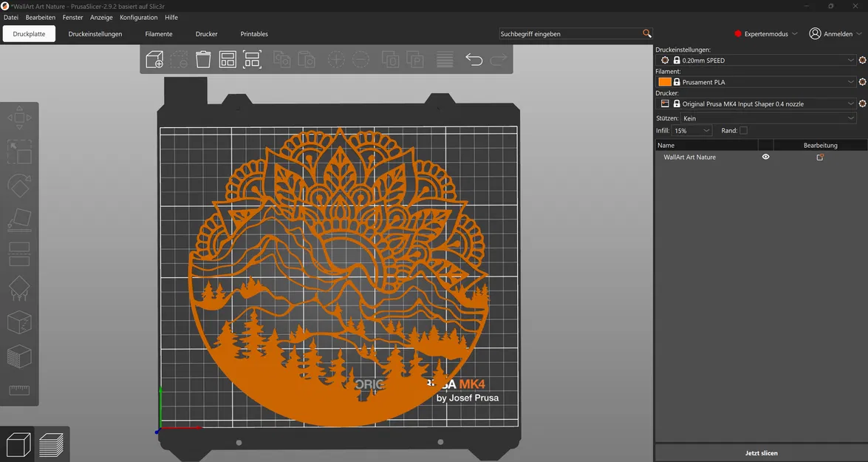The width and height of the screenshot is (868, 462).
Task: Select the Cut tool in left sidebar
Action: point(19,254)
